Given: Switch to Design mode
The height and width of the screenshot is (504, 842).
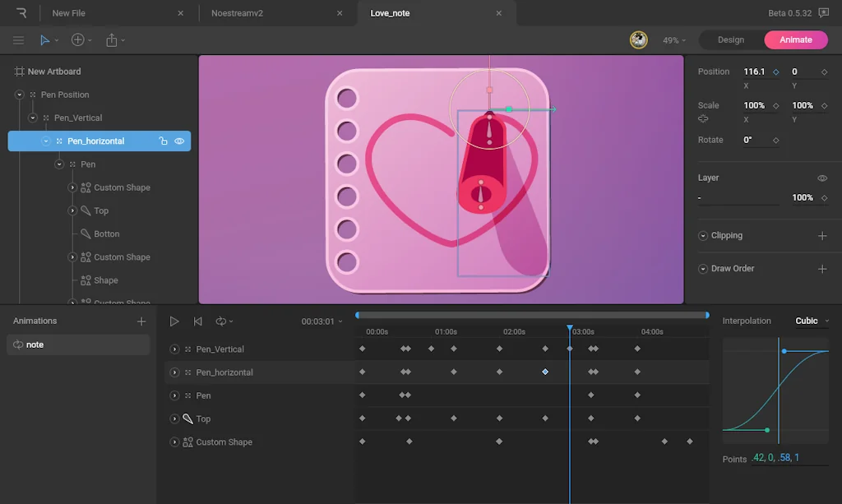Looking at the screenshot, I should tap(730, 40).
